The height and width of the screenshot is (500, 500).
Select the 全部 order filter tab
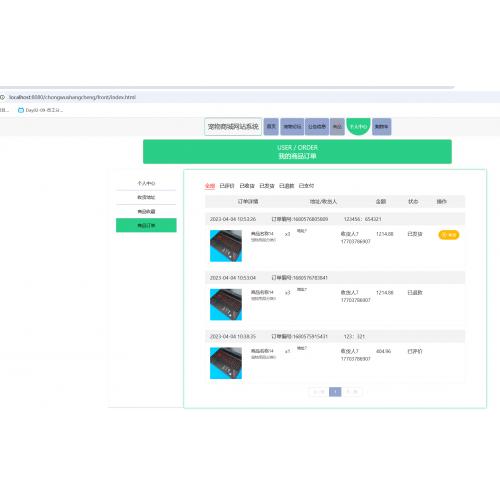point(210,186)
